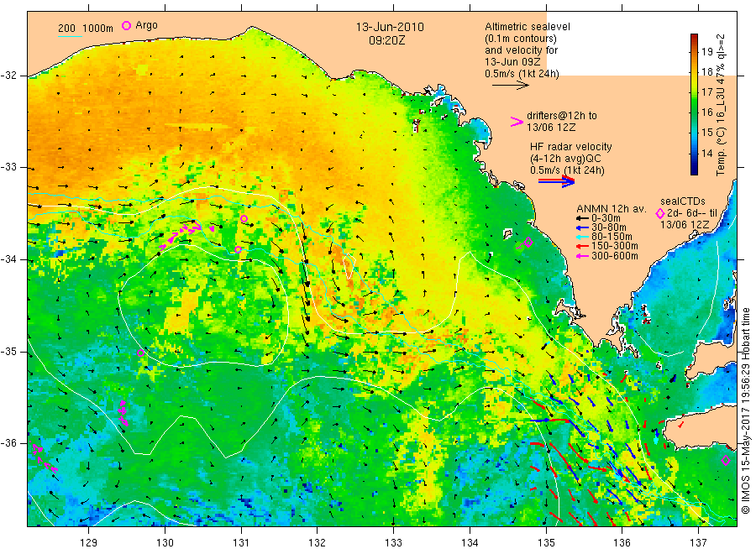Click the 17 tick label on the color bar
756x554 pixels.
pyautogui.click(x=706, y=91)
